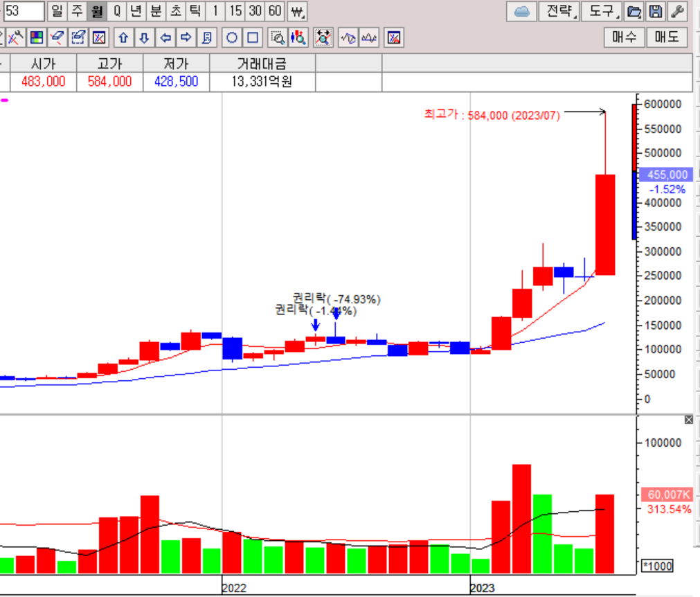The height and width of the screenshot is (597, 700).
Task: Switch chart to weekly (주) period
Action: point(78,11)
